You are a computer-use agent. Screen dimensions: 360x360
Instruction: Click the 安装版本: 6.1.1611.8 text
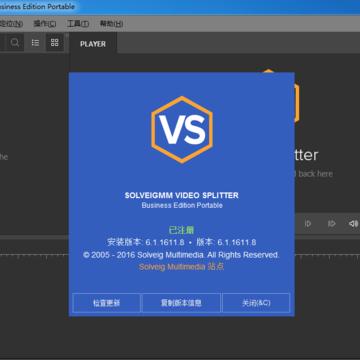pyautogui.click(x=146, y=242)
